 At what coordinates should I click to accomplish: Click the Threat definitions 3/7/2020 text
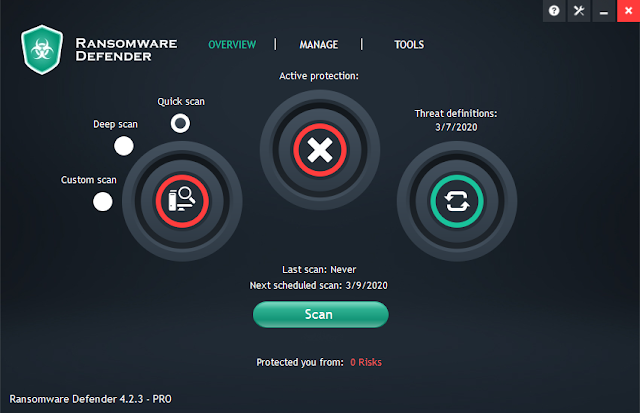pos(456,120)
